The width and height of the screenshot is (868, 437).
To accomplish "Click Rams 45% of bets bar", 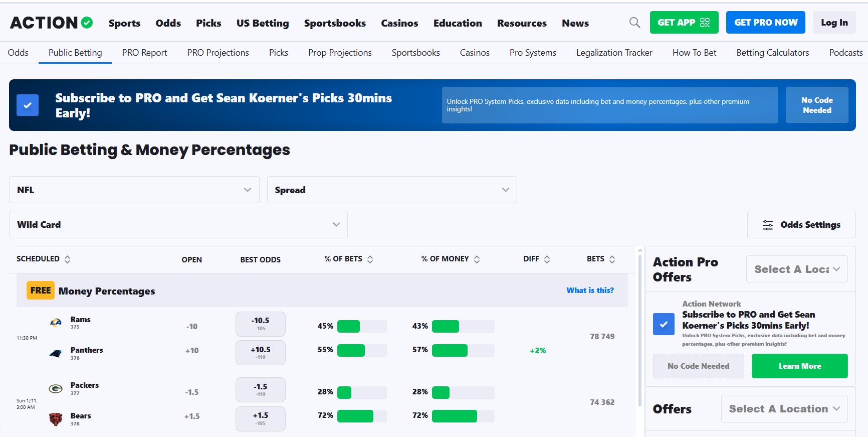I will pyautogui.click(x=362, y=326).
